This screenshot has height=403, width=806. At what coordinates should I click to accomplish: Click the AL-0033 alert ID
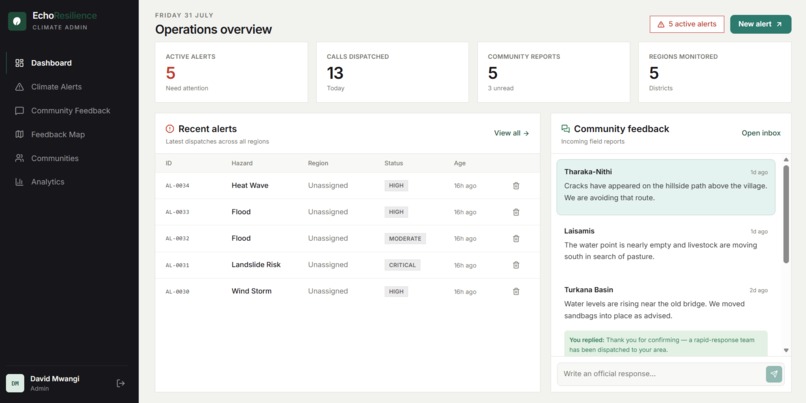(x=177, y=212)
